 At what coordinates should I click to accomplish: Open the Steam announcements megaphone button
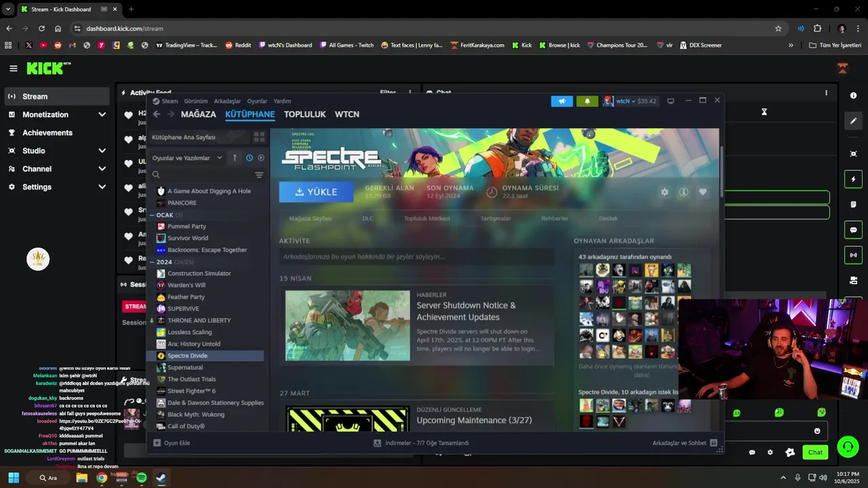coord(561,101)
